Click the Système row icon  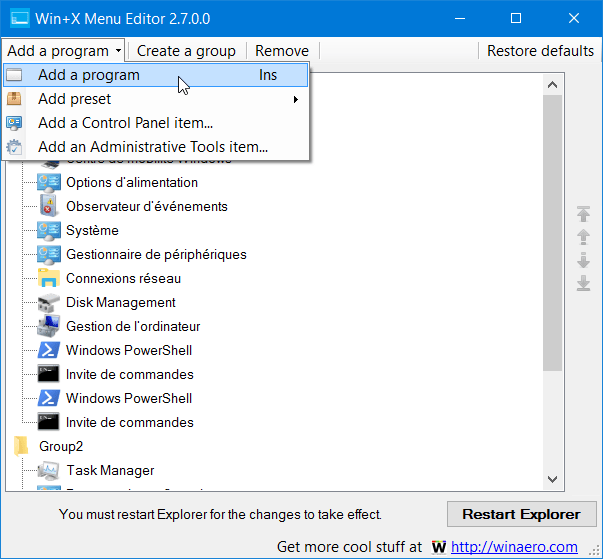[48, 231]
